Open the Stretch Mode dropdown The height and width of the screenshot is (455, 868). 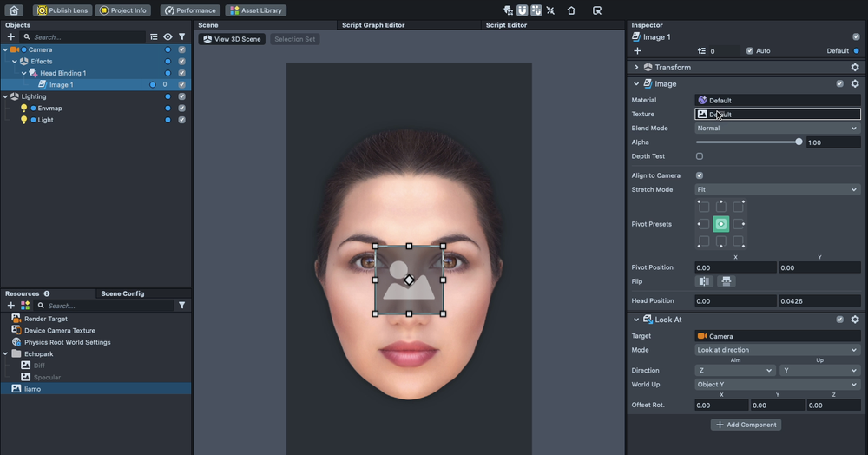(778, 189)
